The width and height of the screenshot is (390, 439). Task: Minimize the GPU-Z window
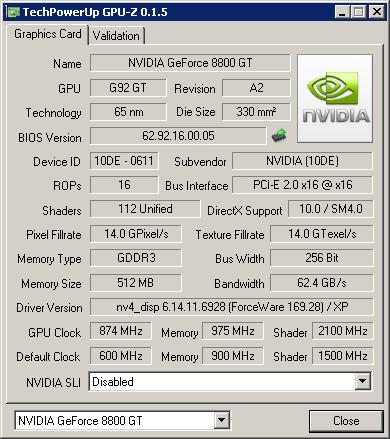point(342,12)
